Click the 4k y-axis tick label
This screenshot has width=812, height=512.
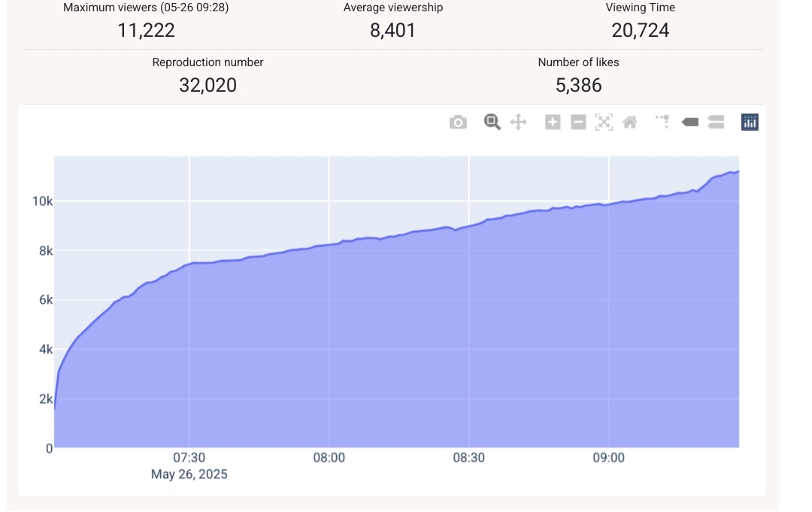pos(46,350)
